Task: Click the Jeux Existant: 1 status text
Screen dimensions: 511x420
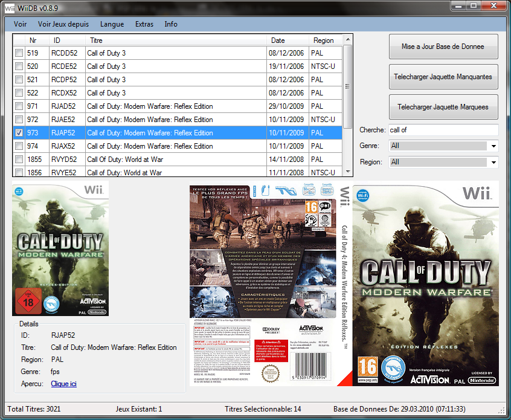Action: point(139,409)
